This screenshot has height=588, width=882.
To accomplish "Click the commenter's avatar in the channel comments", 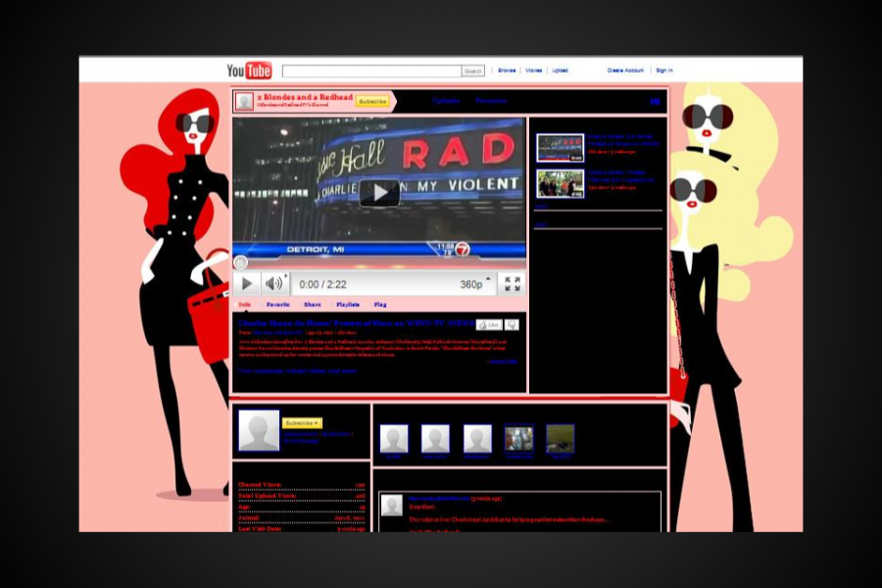I will [391, 506].
